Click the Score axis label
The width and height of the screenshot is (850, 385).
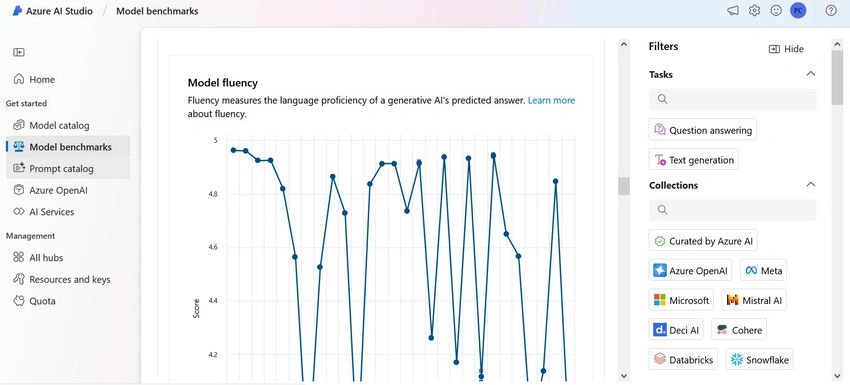pyautogui.click(x=196, y=308)
